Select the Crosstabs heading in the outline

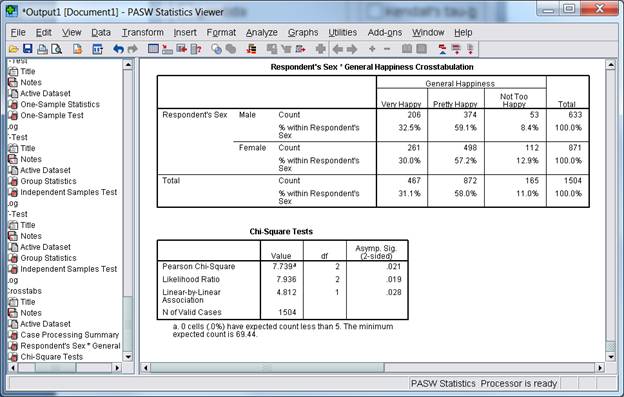(25, 291)
